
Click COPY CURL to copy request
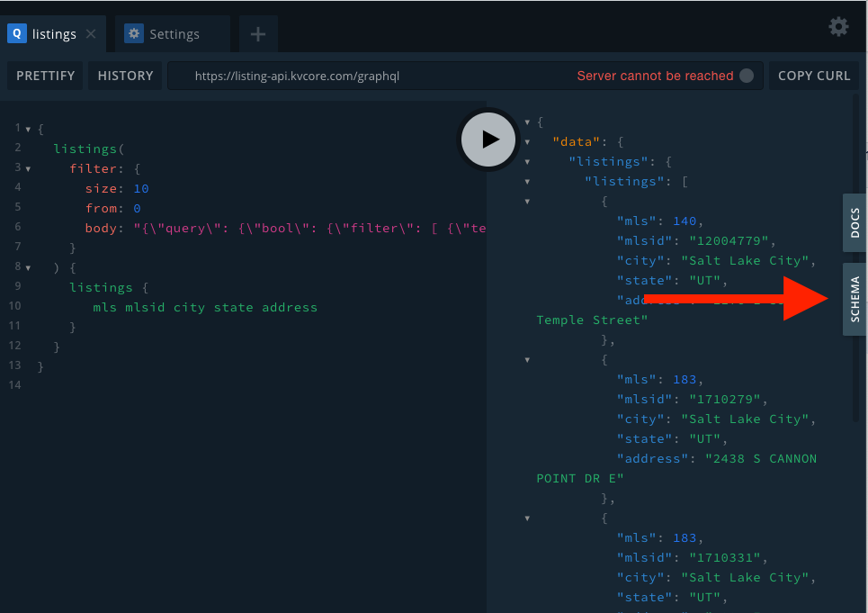point(813,76)
